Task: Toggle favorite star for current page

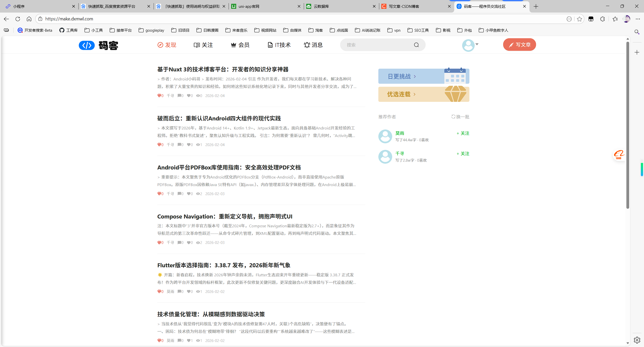Action: tap(579, 19)
